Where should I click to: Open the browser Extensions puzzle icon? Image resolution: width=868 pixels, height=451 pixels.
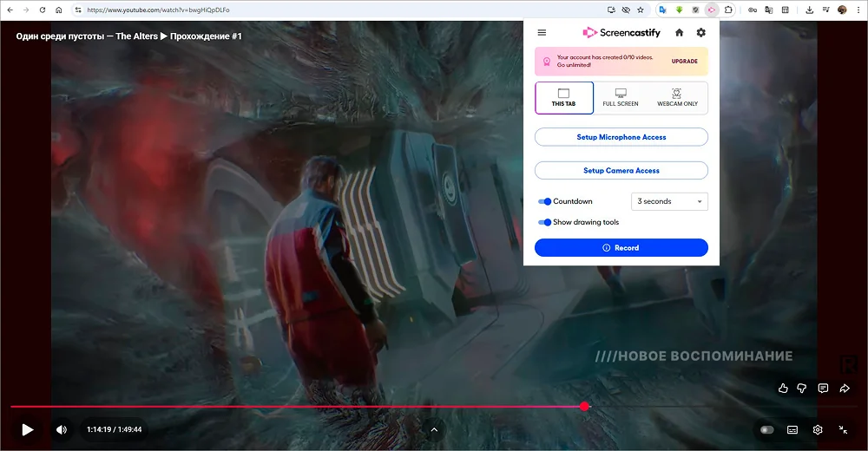click(x=728, y=10)
